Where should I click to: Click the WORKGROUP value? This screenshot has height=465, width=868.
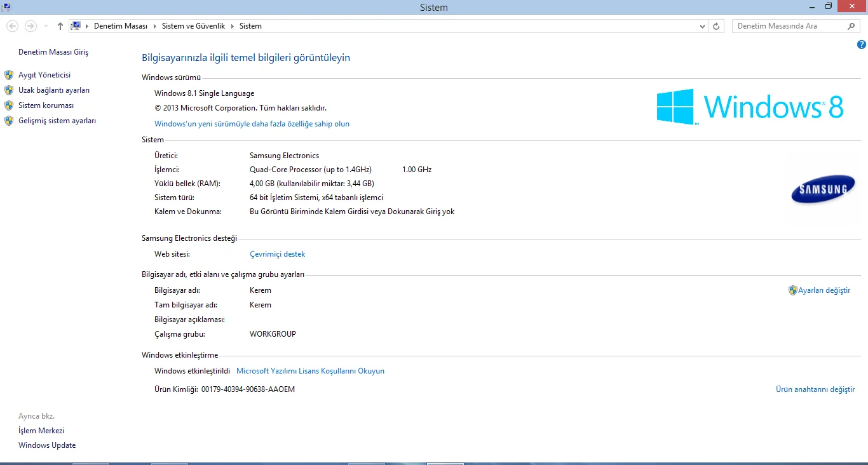[273, 334]
